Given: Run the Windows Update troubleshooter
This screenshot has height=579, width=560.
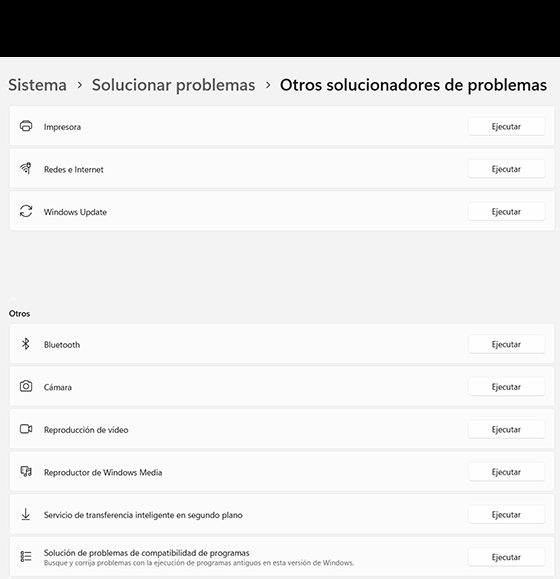Looking at the screenshot, I should (x=506, y=212).
